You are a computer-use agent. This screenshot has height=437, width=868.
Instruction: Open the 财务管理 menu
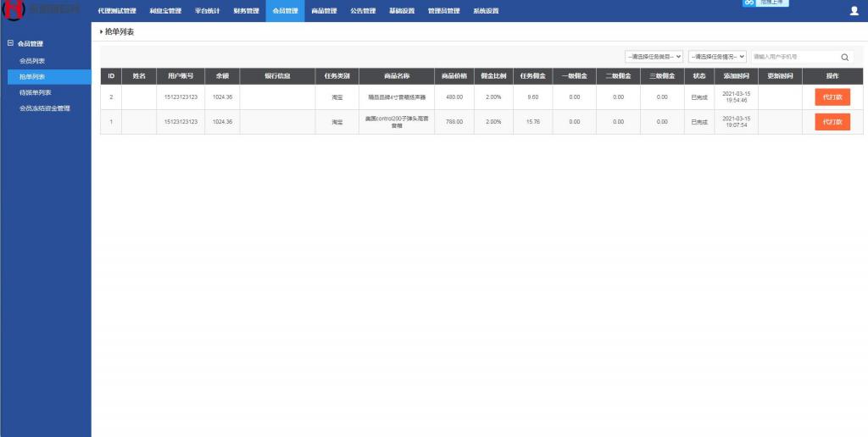[x=246, y=11]
